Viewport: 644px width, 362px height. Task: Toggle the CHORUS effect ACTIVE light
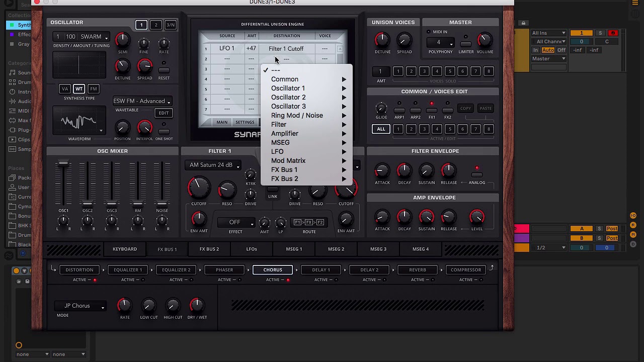click(288, 280)
